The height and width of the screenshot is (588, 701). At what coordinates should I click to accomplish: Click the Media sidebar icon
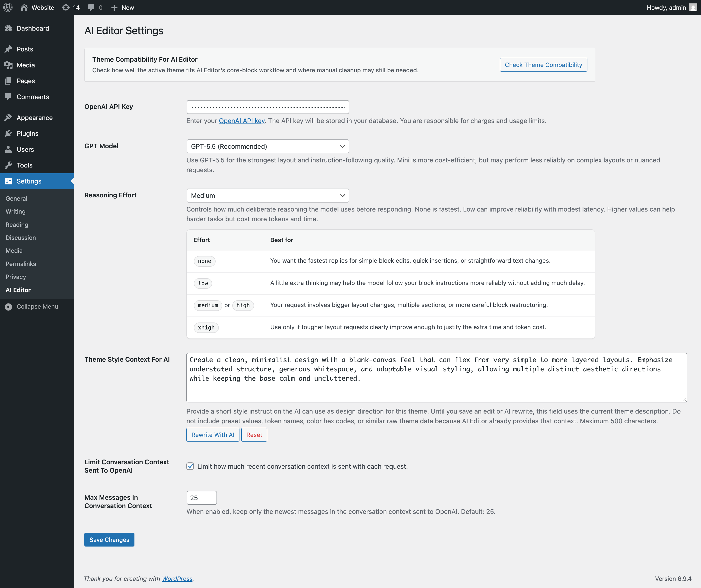pyautogui.click(x=8, y=65)
